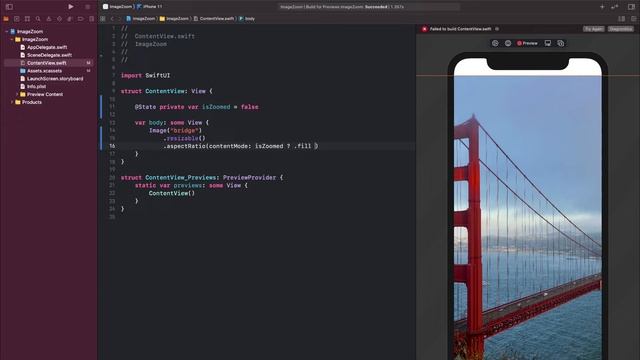
Task: Click import SwiftUI line
Action: [x=145, y=76]
